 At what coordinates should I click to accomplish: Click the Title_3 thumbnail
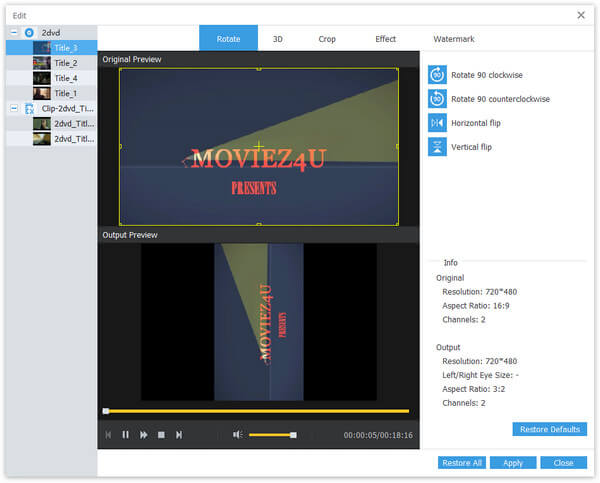[42, 47]
